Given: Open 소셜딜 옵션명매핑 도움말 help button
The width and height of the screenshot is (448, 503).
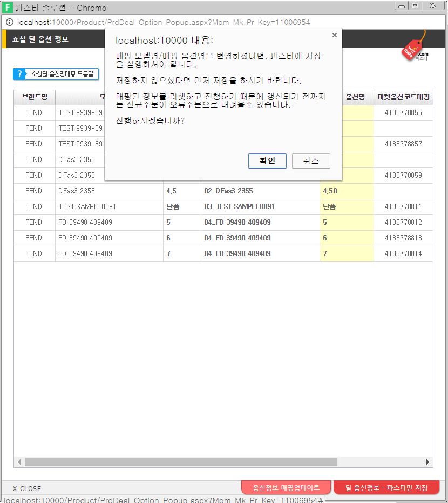Looking at the screenshot, I should coord(56,74).
